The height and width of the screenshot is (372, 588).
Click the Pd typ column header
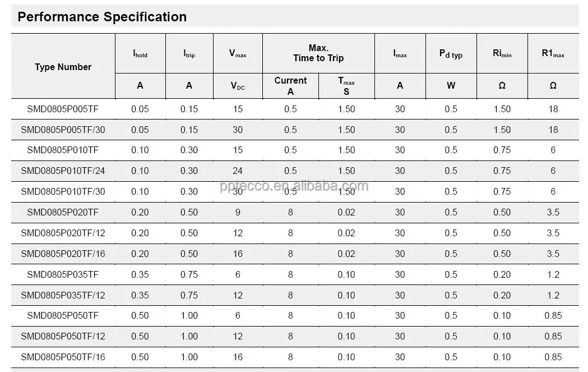click(451, 54)
